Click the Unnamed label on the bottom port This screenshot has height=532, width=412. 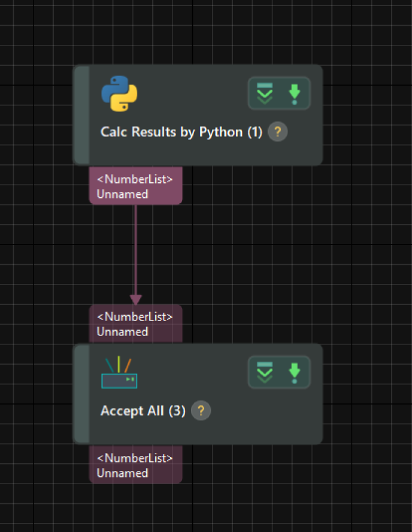[122, 473]
